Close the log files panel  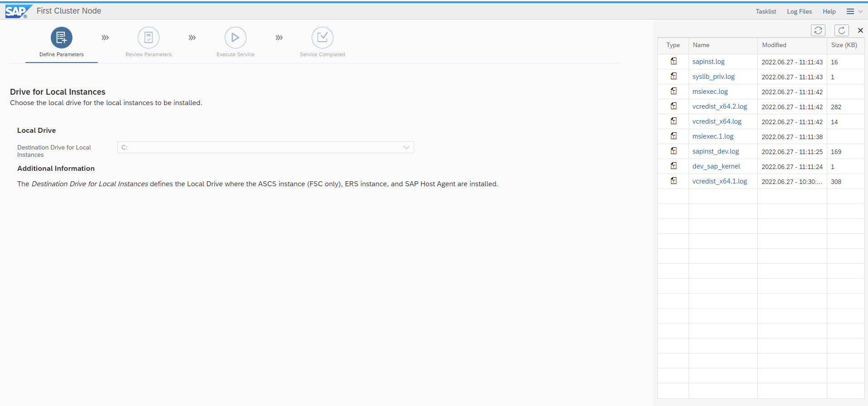860,30
